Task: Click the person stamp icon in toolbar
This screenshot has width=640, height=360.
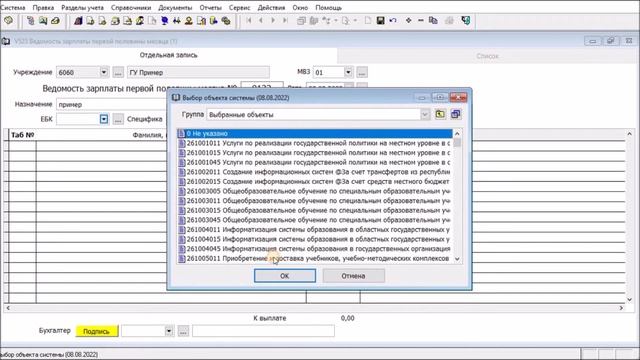Action: (x=189, y=20)
